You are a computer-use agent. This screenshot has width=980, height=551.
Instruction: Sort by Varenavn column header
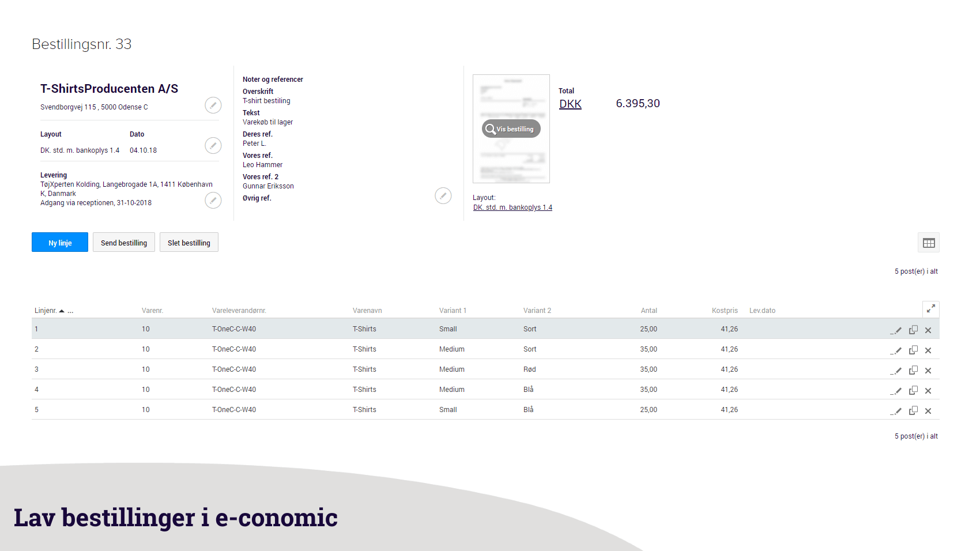[367, 311]
